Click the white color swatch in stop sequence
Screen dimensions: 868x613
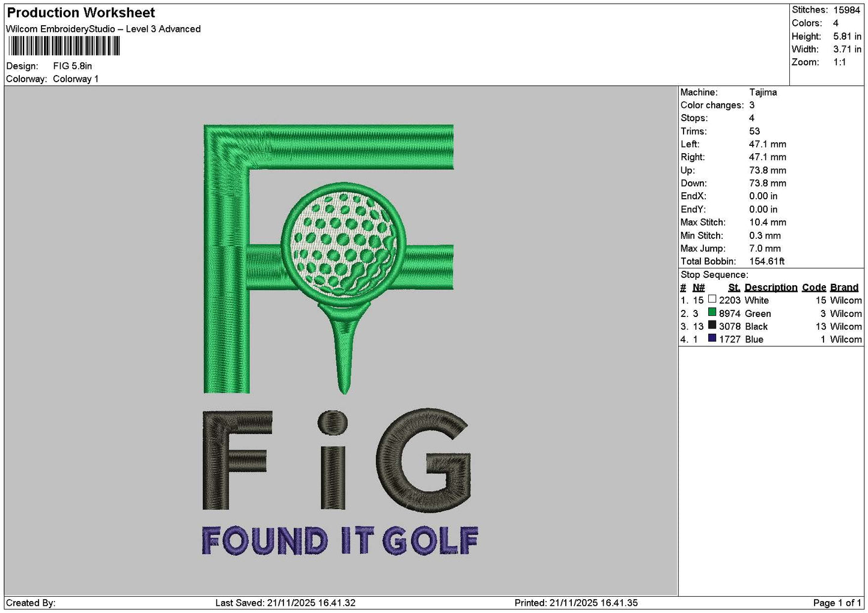[712, 299]
